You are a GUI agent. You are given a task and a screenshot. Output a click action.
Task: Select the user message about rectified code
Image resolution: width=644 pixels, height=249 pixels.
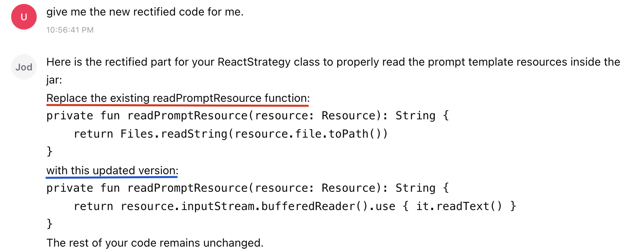tap(145, 12)
